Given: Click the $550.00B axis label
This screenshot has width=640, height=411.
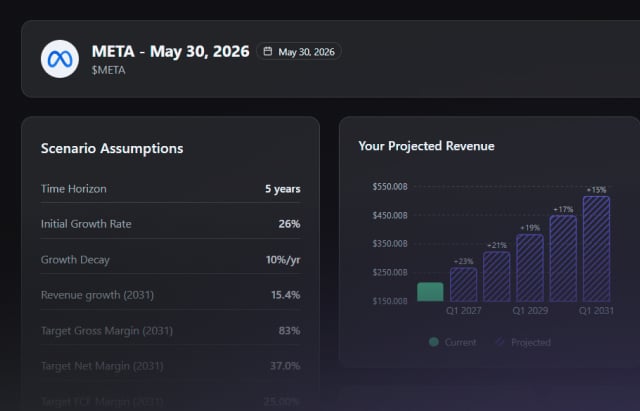Looking at the screenshot, I should pos(390,187).
